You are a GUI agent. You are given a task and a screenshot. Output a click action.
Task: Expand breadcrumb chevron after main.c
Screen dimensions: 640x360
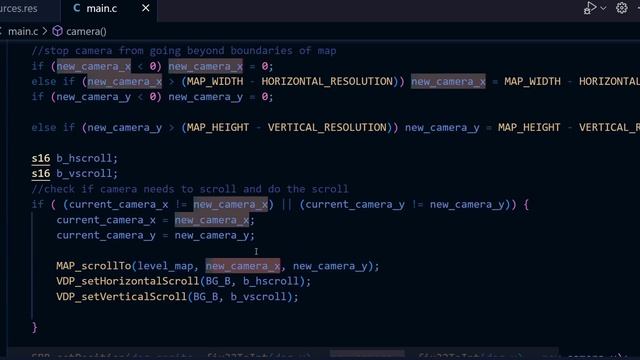click(x=44, y=31)
